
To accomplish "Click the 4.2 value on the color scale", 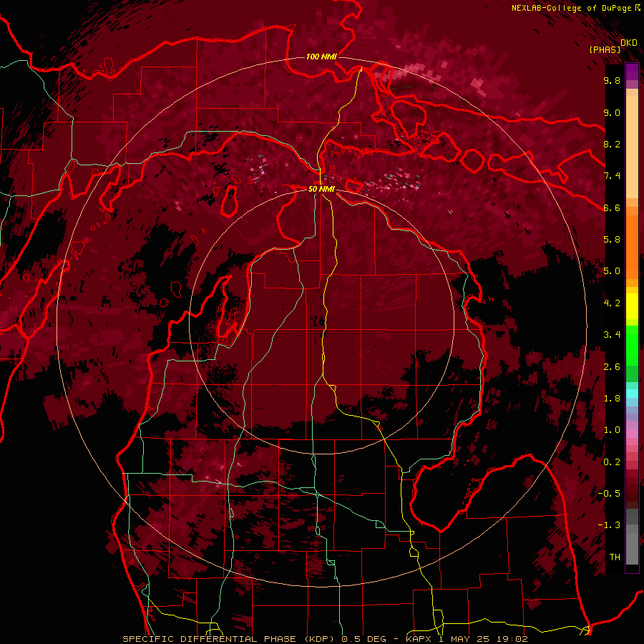I will [x=612, y=303].
